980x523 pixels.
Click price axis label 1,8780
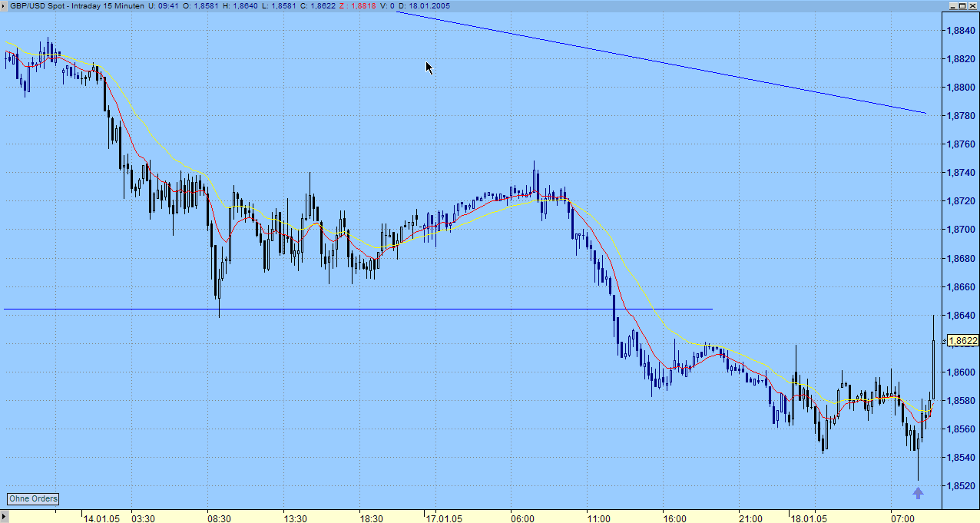[x=961, y=116]
